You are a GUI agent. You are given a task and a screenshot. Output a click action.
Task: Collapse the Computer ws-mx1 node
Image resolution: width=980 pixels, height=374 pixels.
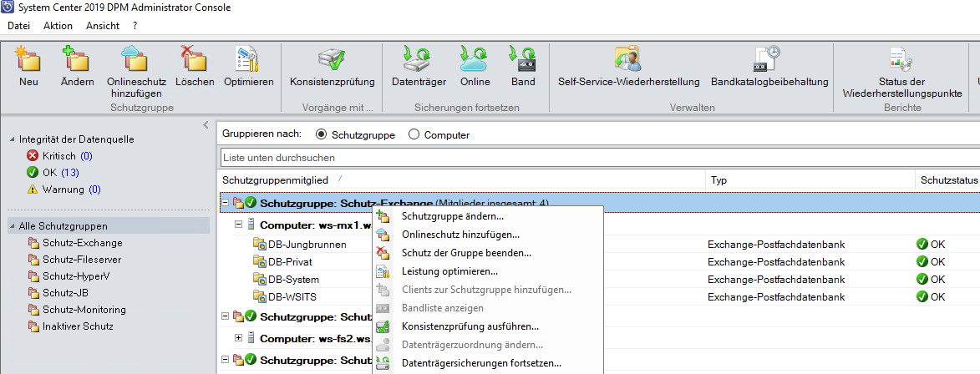coord(239,224)
